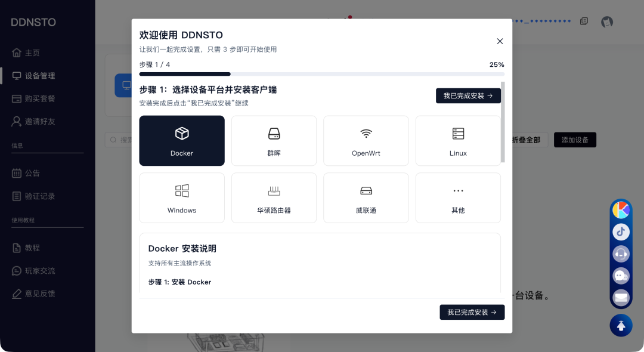
Task: Open 设备管理 in the sidebar
Action: [x=39, y=76]
